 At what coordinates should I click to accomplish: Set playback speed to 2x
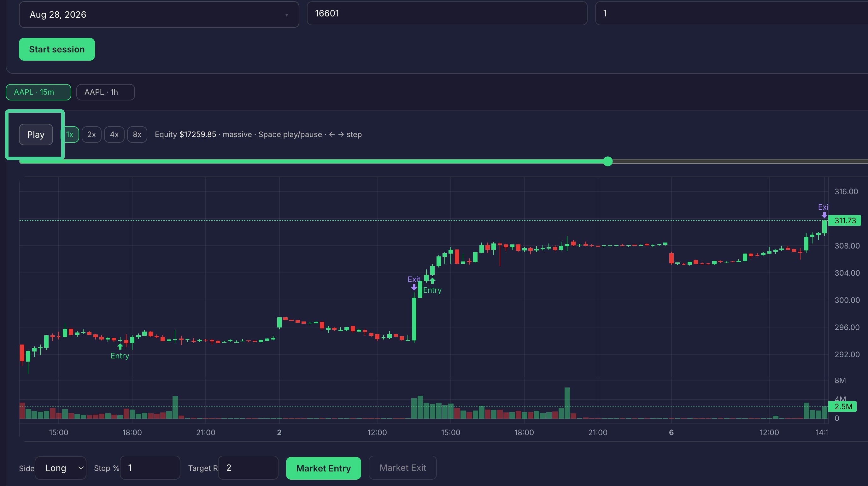(x=92, y=135)
